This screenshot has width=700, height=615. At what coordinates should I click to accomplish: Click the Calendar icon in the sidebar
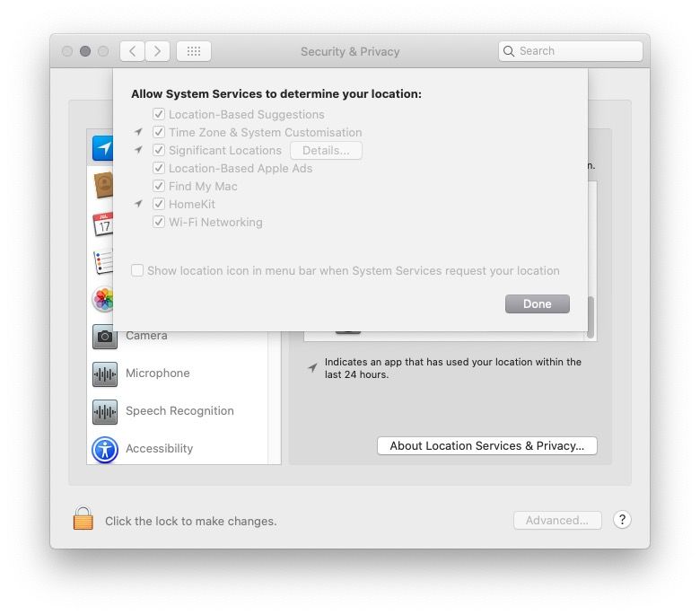102,224
